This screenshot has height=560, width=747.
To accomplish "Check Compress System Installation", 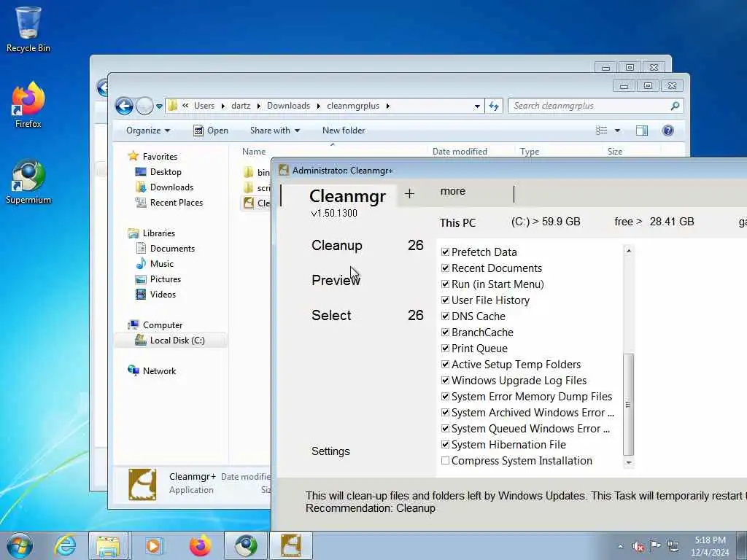I will point(445,461).
